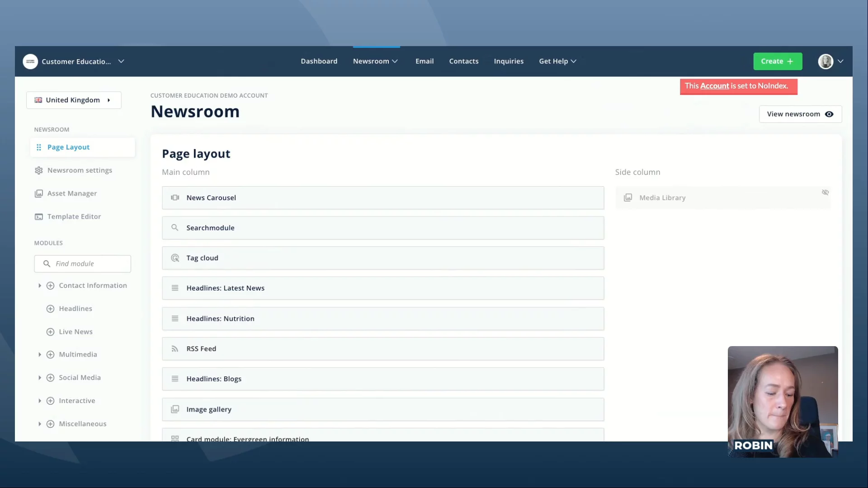Toggle visibility of Media Library module
The height and width of the screenshot is (488, 868).
point(825,192)
